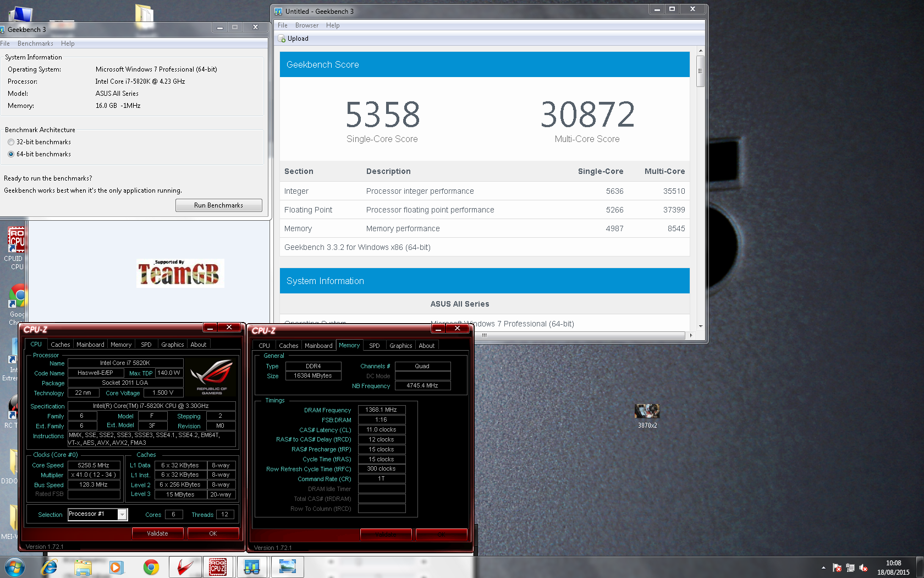Switch to Caches tab in right CPU-Z
Viewport: 924px width, 578px height.
(289, 346)
